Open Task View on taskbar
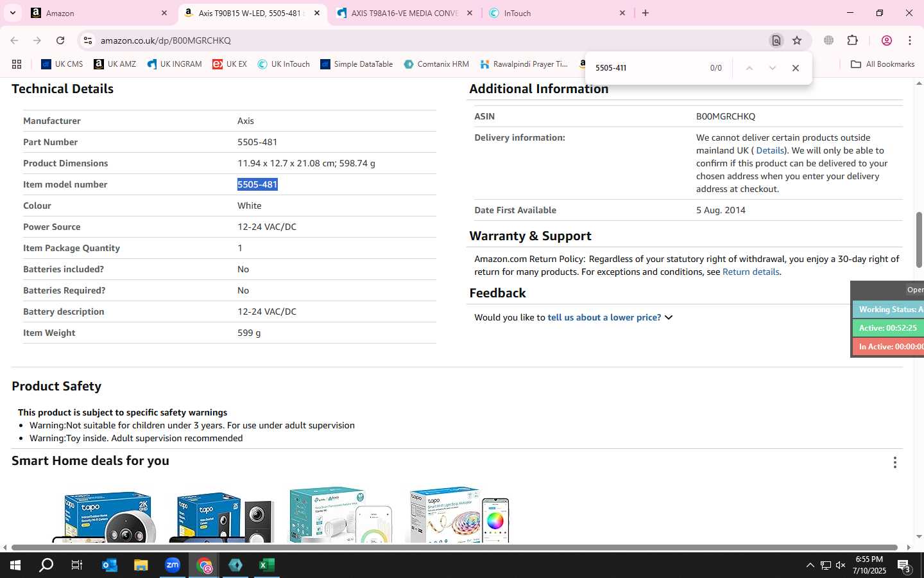The image size is (924, 578). point(77,565)
